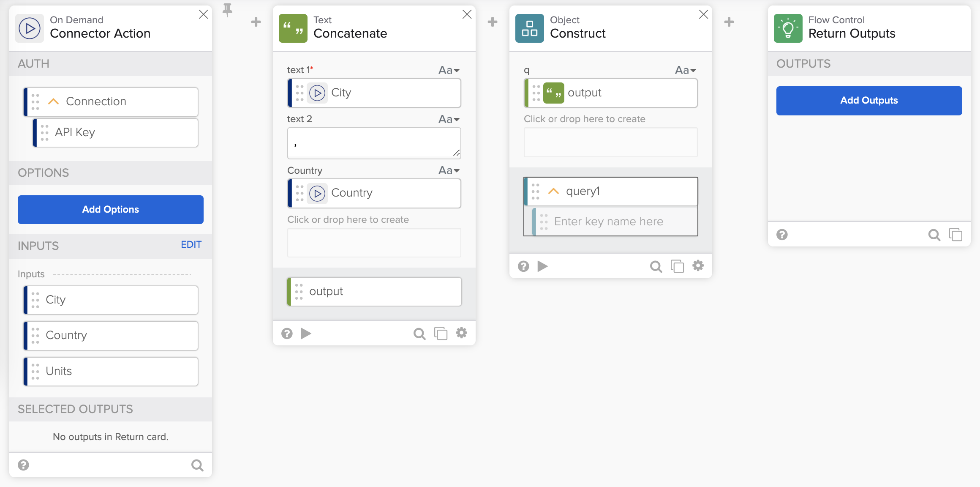The width and height of the screenshot is (980, 487).
Task: Collapse the query1 object chevron
Action: [553, 191]
